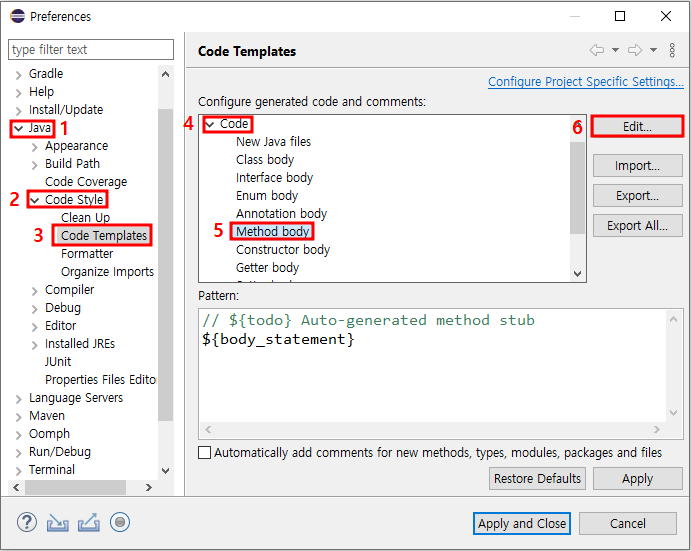691x551 pixels.
Task: Click preference tree scroll up arrow
Action: pos(166,74)
